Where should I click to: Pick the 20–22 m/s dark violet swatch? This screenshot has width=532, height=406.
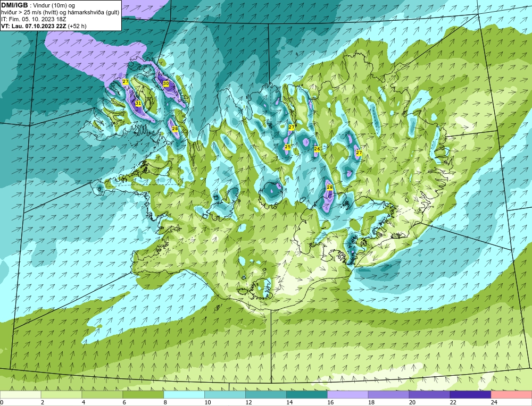tap(429, 394)
